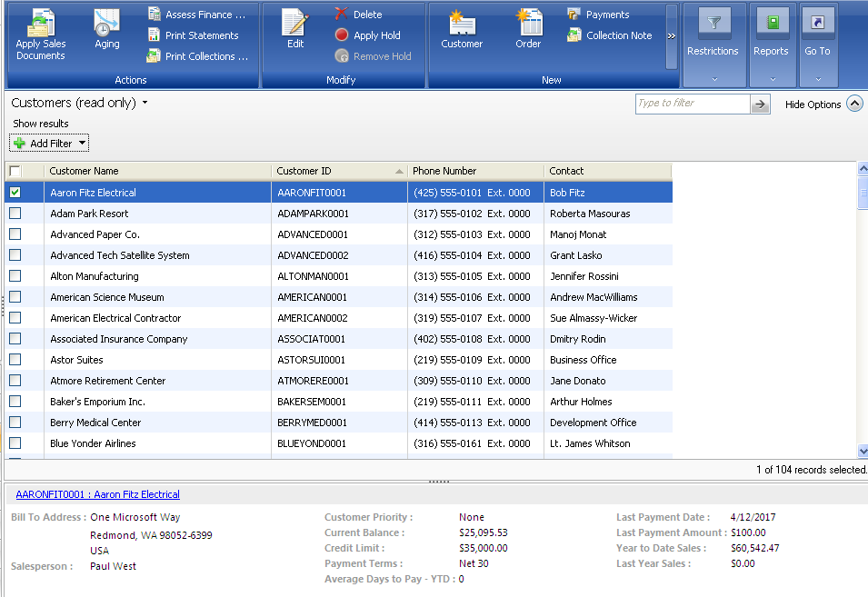Image resolution: width=868 pixels, height=597 pixels.
Task: Collapse options with Hide Options arrow
Action: (x=854, y=104)
